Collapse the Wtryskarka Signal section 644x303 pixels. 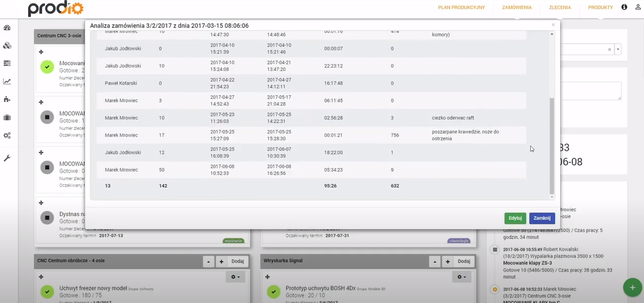[x=435, y=261]
